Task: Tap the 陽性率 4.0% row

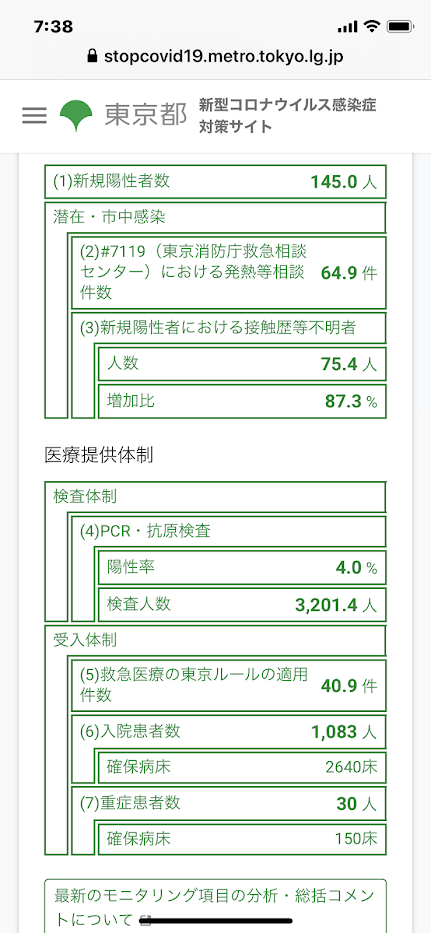Action: click(x=242, y=568)
